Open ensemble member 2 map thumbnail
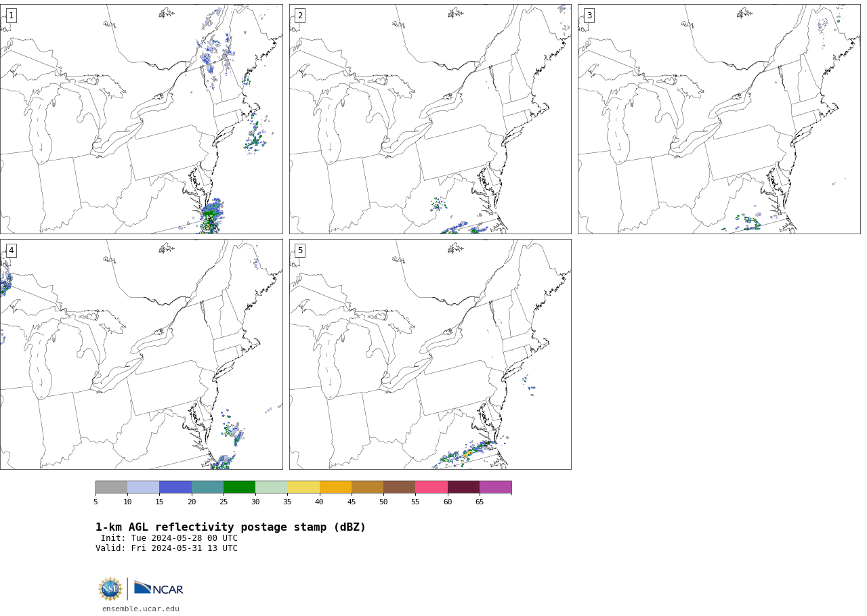Viewport: 867px width, 616px height. click(430, 119)
